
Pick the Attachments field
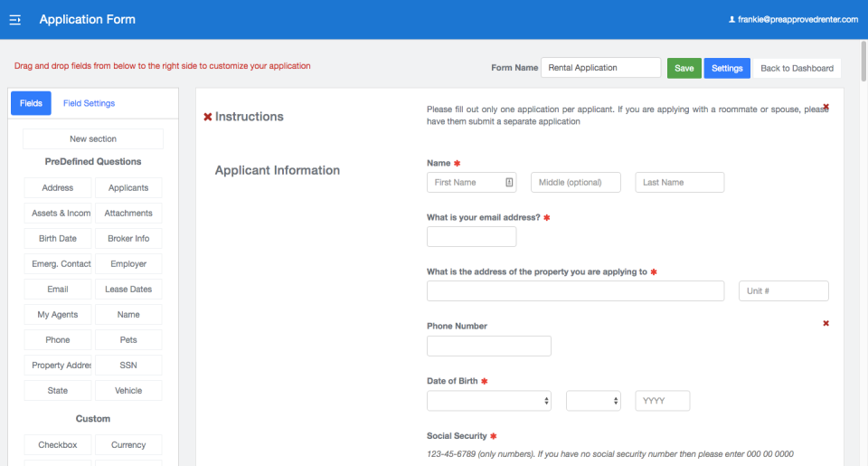click(x=128, y=214)
